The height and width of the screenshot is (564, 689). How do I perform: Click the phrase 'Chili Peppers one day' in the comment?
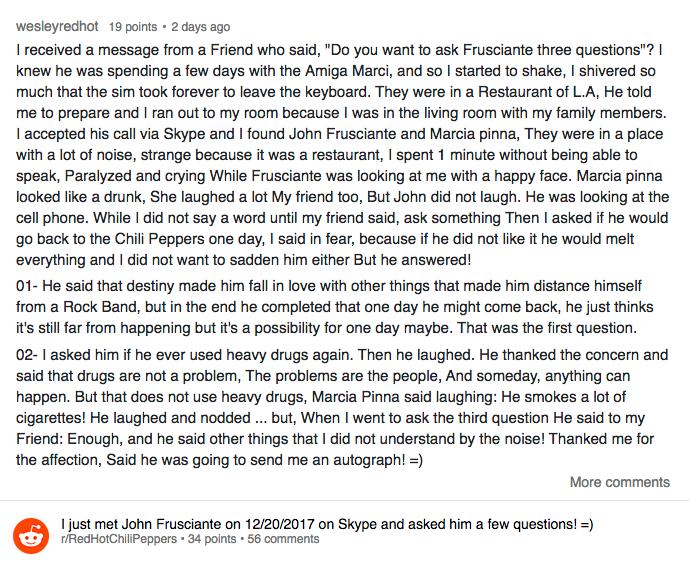pos(189,239)
